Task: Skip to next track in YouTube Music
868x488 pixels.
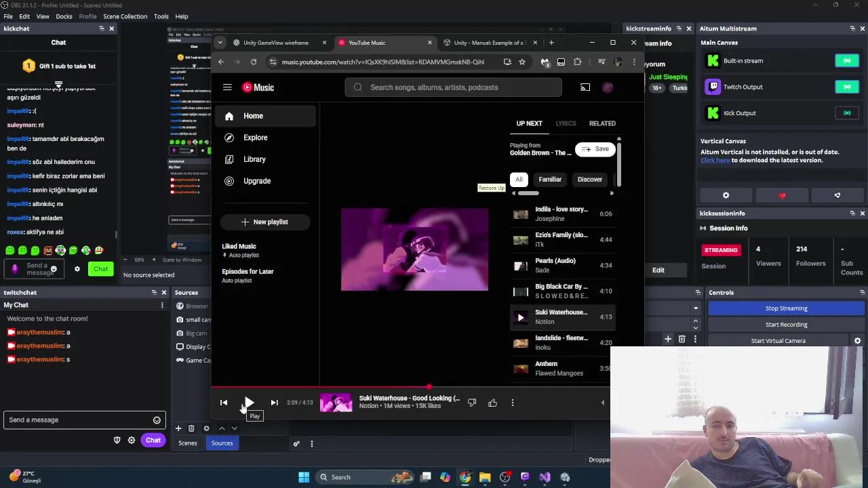Action: [x=274, y=403]
